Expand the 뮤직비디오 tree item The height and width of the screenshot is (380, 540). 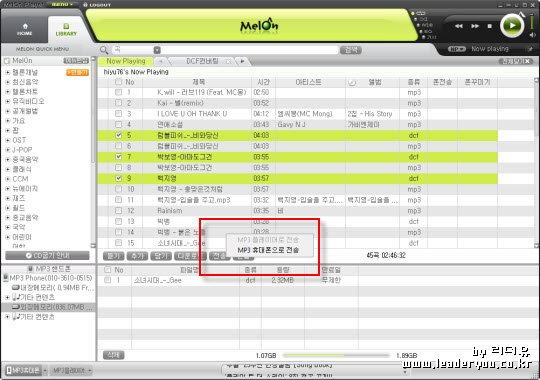[8, 101]
